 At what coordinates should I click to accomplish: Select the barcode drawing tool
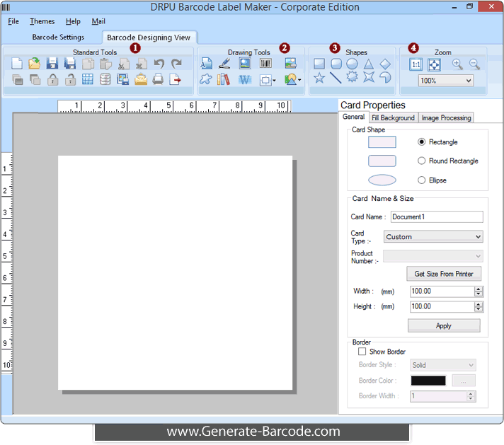tap(265, 64)
